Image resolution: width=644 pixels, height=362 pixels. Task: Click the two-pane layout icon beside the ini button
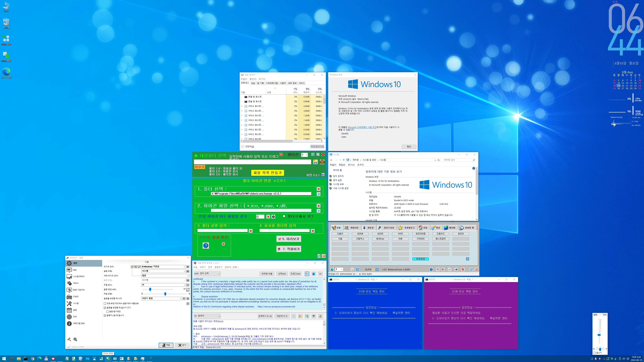314,274
